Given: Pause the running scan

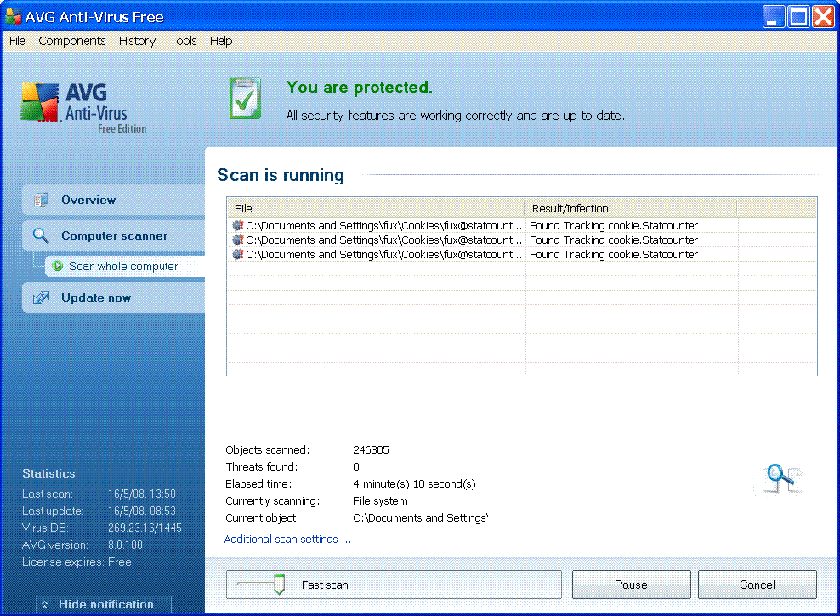Looking at the screenshot, I should (x=631, y=585).
